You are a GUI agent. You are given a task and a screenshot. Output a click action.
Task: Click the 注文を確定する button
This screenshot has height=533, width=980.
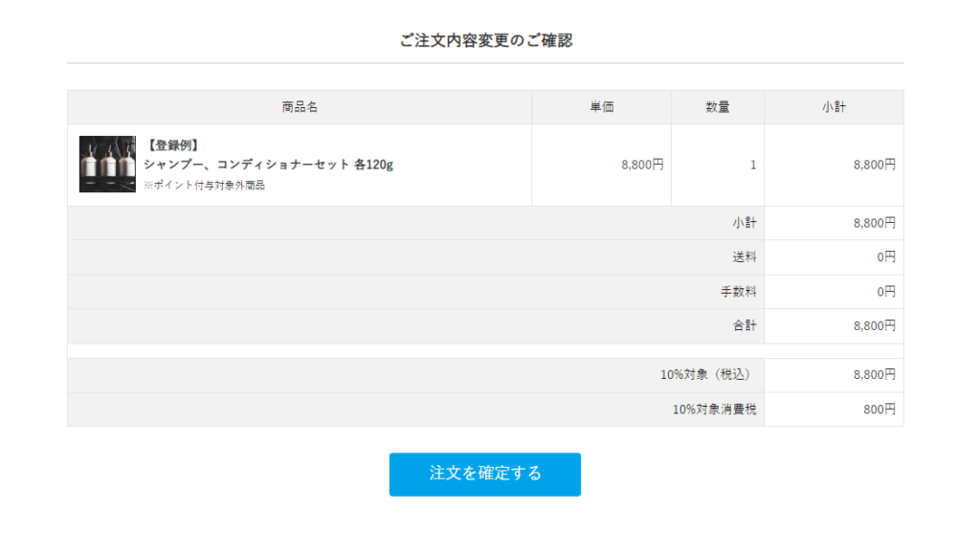click(x=484, y=474)
